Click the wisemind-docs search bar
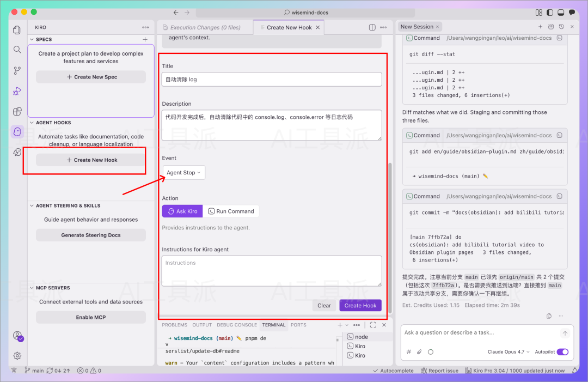Screen dimensions: 588x382 pyautogui.click(x=305, y=13)
